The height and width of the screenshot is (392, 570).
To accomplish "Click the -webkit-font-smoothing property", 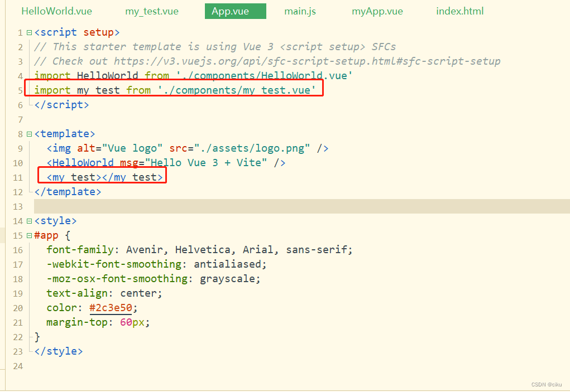I will 114,264.
